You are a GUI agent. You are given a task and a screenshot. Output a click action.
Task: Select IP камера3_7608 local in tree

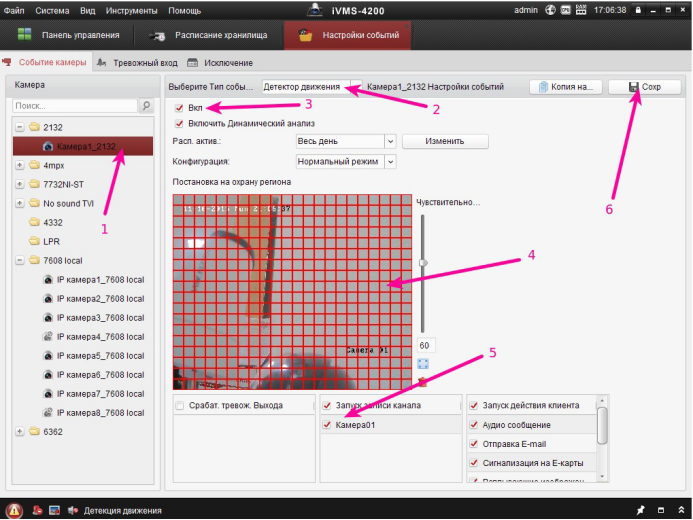99,317
